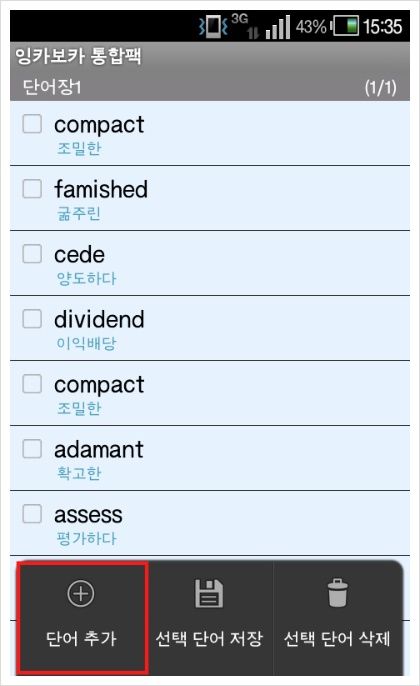Tap the vibrate mode phone icon
Viewport: 420px width, 686px height.
pyautogui.click(x=213, y=26)
